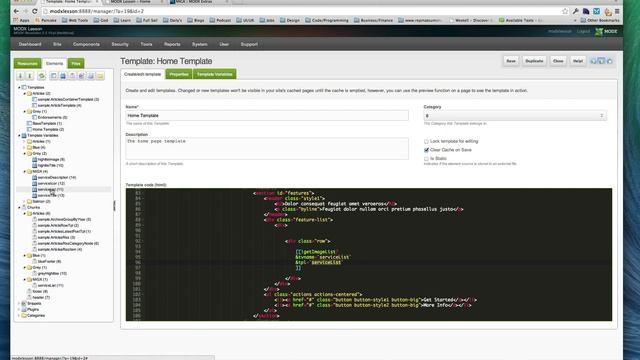640x360 pixels.
Task: Click the Logout link
Action: 583,31
